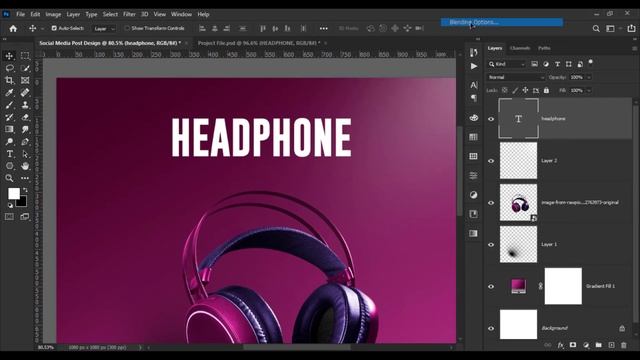Open the Layers panel flyout menu
640x360 pixels.
634,48
